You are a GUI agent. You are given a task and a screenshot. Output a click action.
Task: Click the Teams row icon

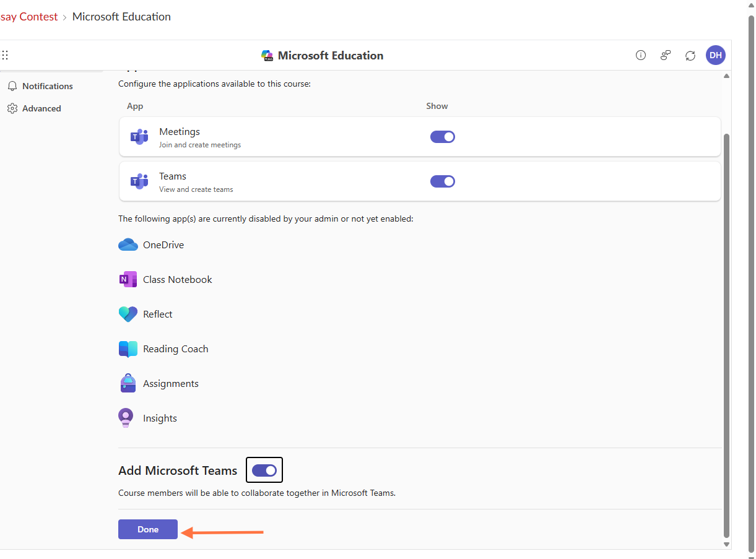(139, 181)
